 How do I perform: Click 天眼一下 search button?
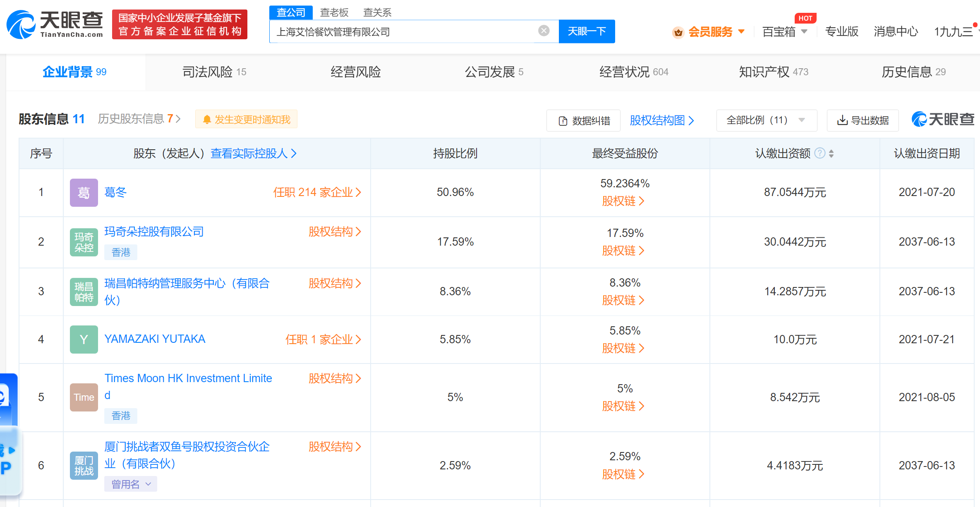(587, 31)
